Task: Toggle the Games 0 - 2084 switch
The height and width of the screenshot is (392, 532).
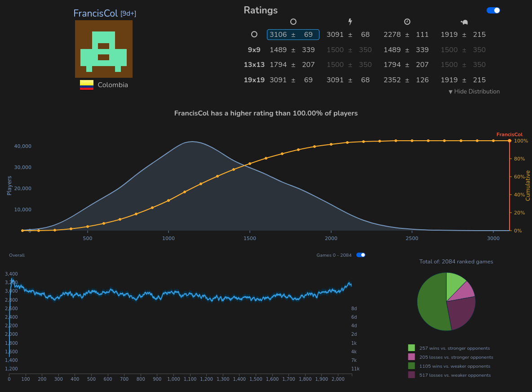Action: pyautogui.click(x=361, y=255)
